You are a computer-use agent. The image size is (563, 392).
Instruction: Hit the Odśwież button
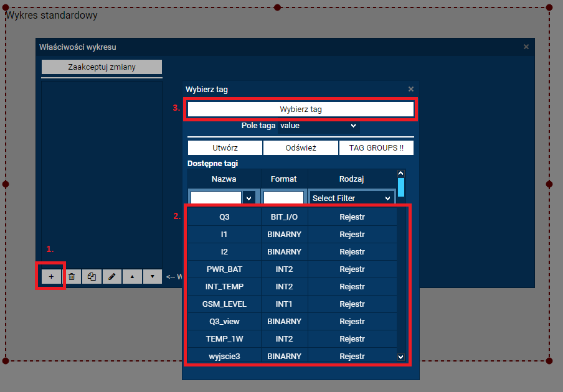click(x=301, y=148)
